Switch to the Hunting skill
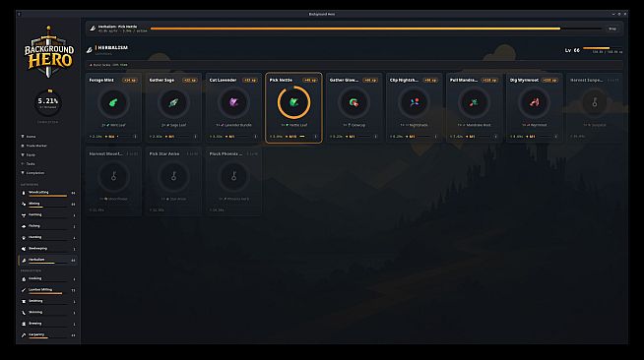This screenshot has height=360, width=644. click(47, 237)
